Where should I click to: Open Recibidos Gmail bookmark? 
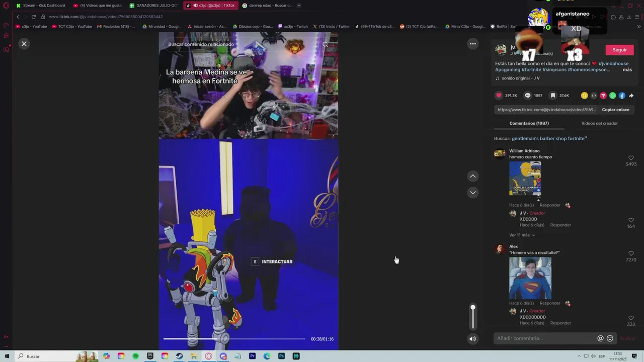click(116, 27)
